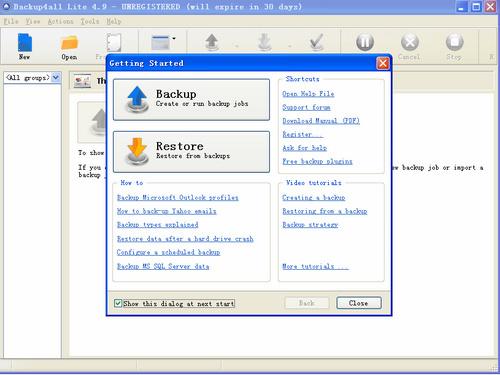Click Download Manual (PDF) link
The height and width of the screenshot is (375, 500).
point(321,121)
